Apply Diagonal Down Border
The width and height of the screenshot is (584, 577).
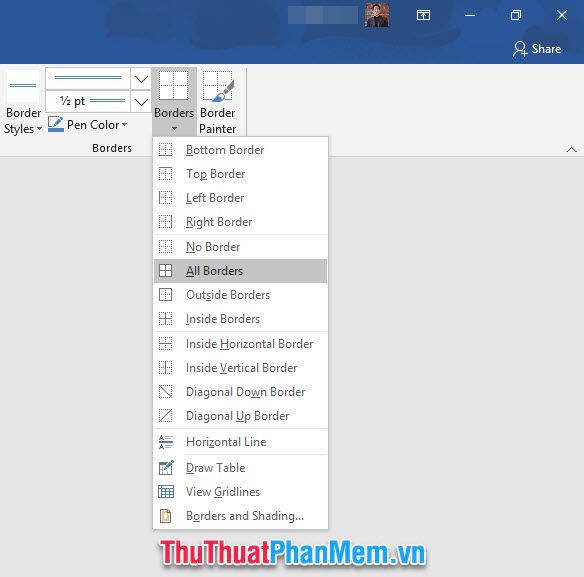[241, 391]
